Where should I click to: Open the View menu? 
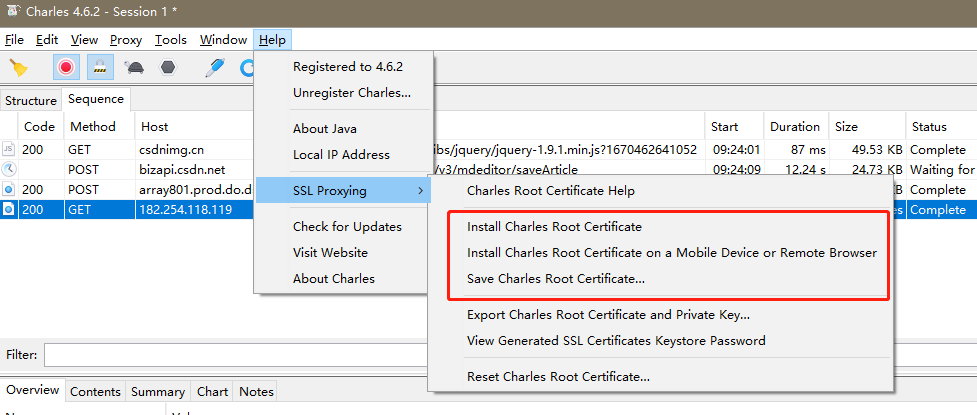(x=84, y=40)
